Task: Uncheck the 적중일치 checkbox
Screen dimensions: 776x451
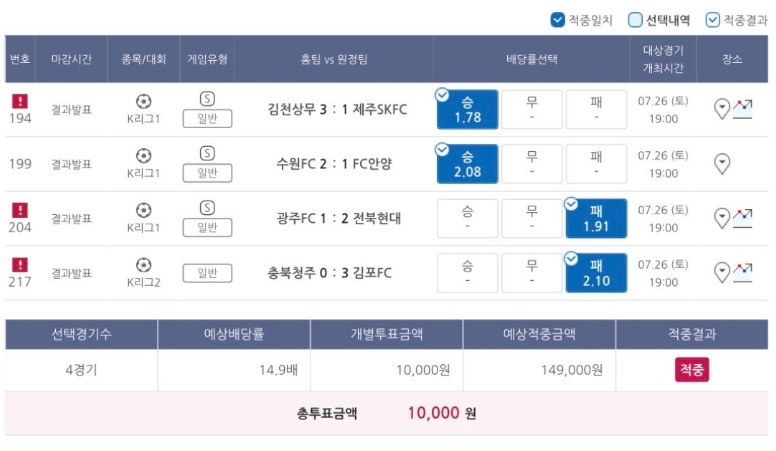Action: tap(557, 20)
